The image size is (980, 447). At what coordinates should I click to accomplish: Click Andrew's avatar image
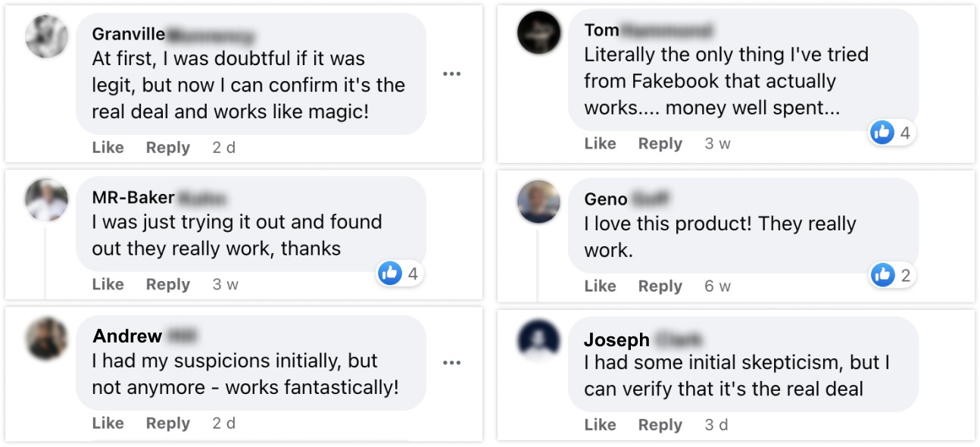pyautogui.click(x=47, y=339)
